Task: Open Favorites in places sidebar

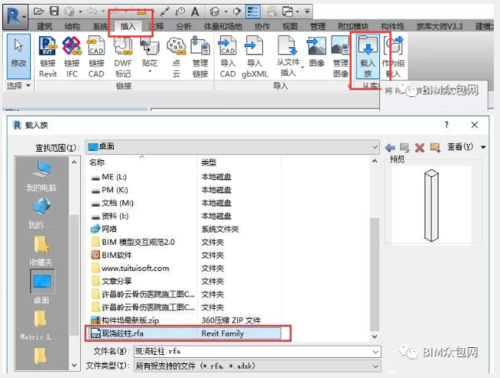Action: 41,251
